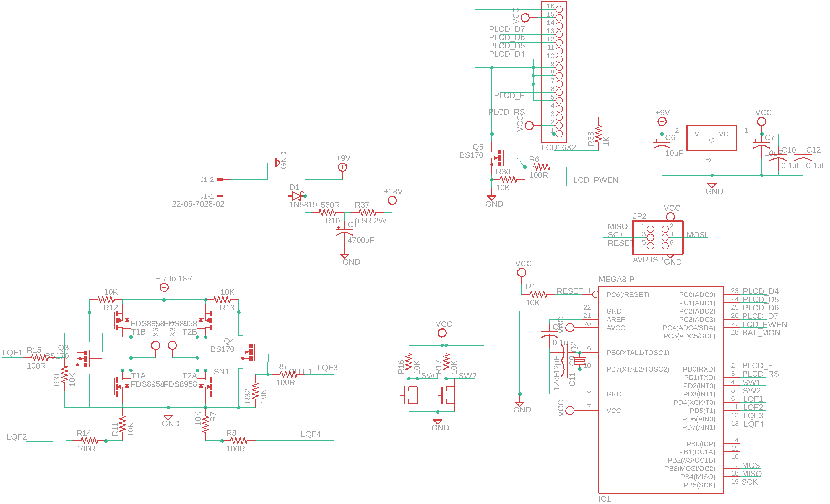This screenshot has width=830, height=504.
Task: Click the Q2 crystal symbol
Action: pos(580,361)
